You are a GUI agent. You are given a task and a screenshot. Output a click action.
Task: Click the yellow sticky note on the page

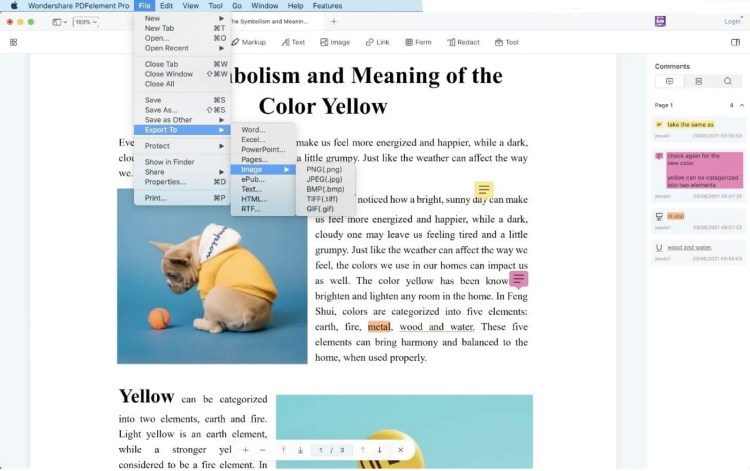484,189
